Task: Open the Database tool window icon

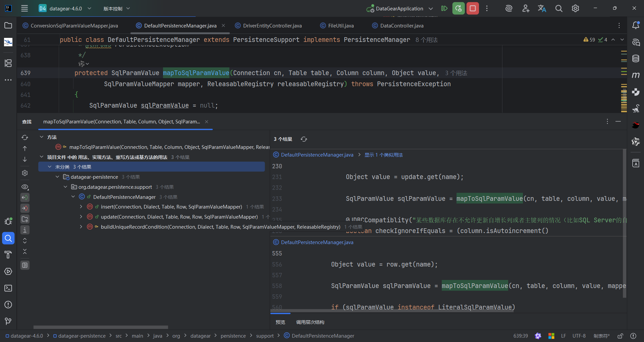Action: [x=636, y=59]
